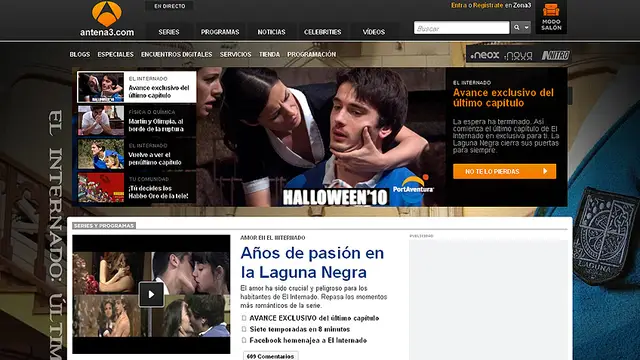Open the Regístrate link
Viewport: 640px width, 360px height.
pyautogui.click(x=488, y=5)
